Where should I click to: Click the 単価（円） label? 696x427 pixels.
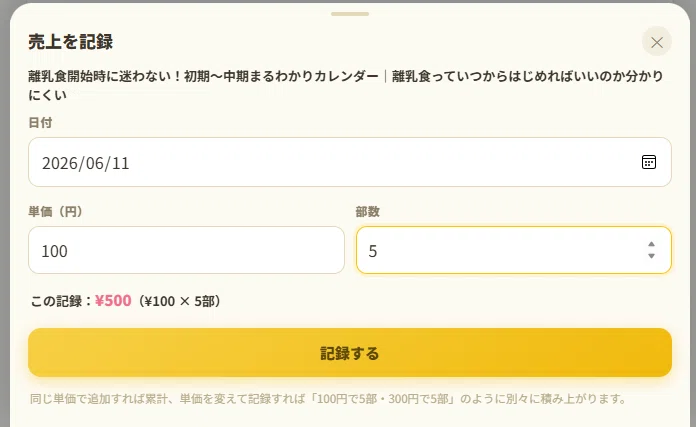click(55, 211)
